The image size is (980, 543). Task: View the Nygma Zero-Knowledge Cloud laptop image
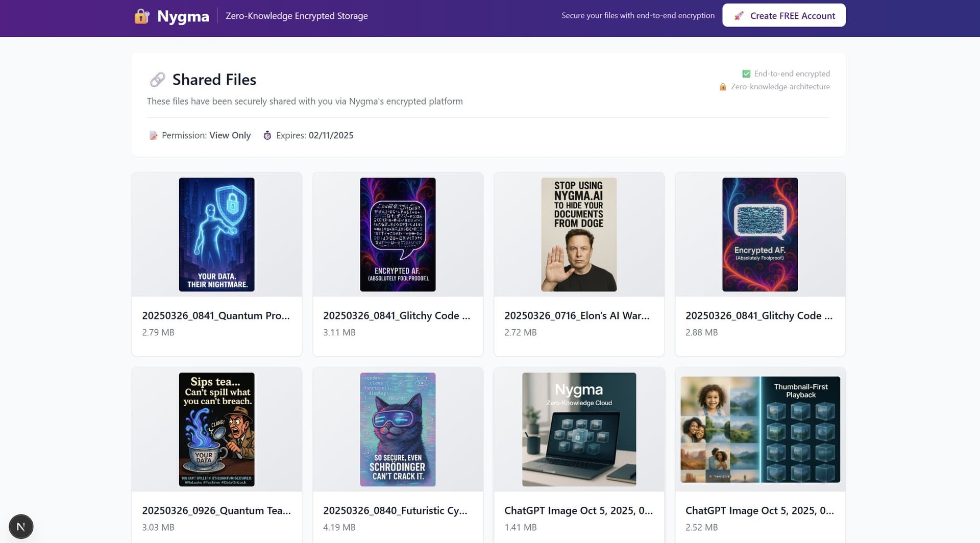click(x=579, y=429)
